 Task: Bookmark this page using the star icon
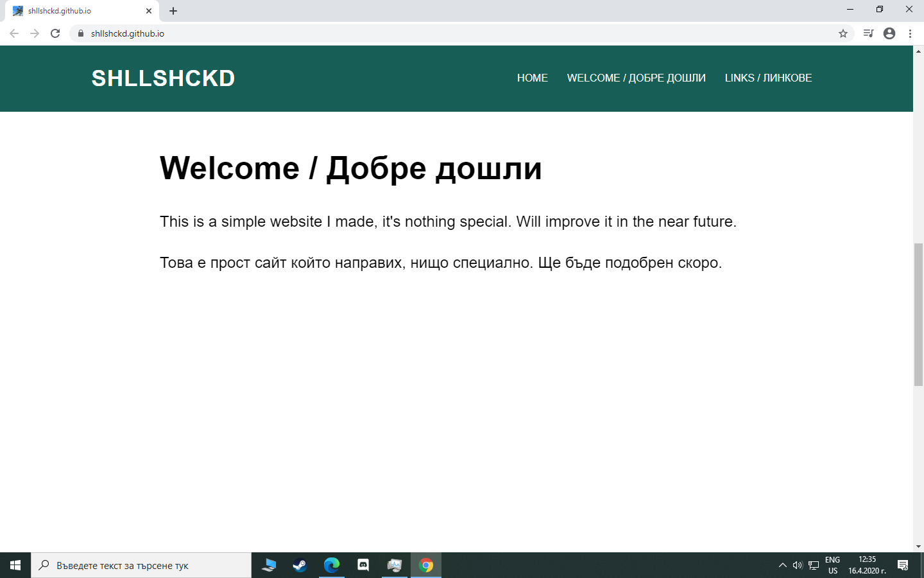(842, 33)
